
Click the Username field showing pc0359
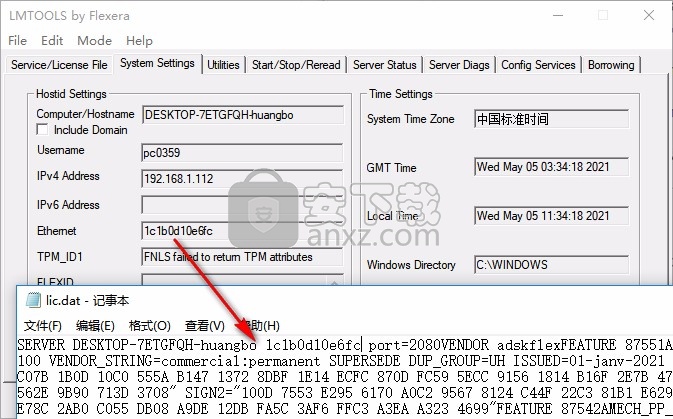tap(243, 153)
